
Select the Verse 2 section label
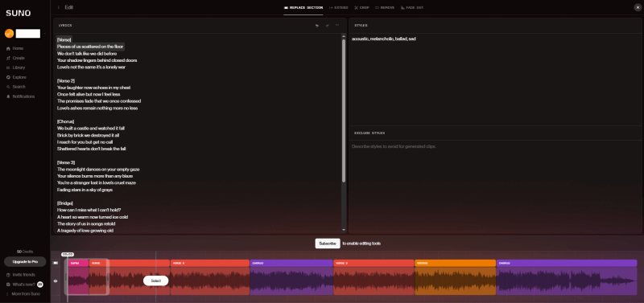210,264
